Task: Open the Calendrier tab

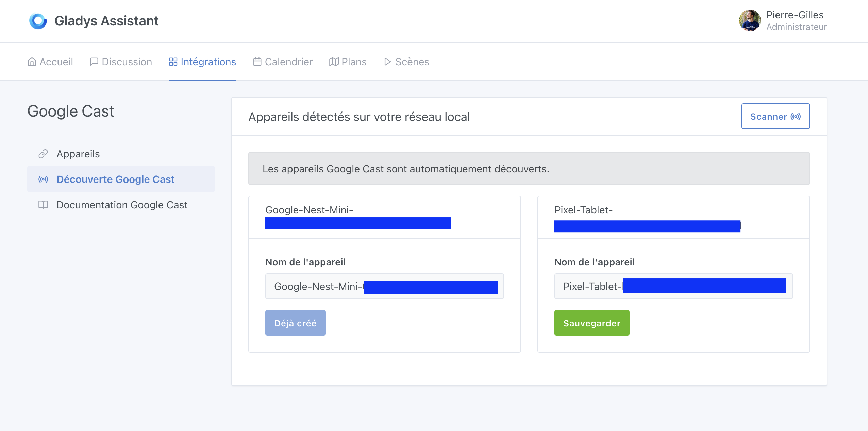Action: tap(289, 62)
